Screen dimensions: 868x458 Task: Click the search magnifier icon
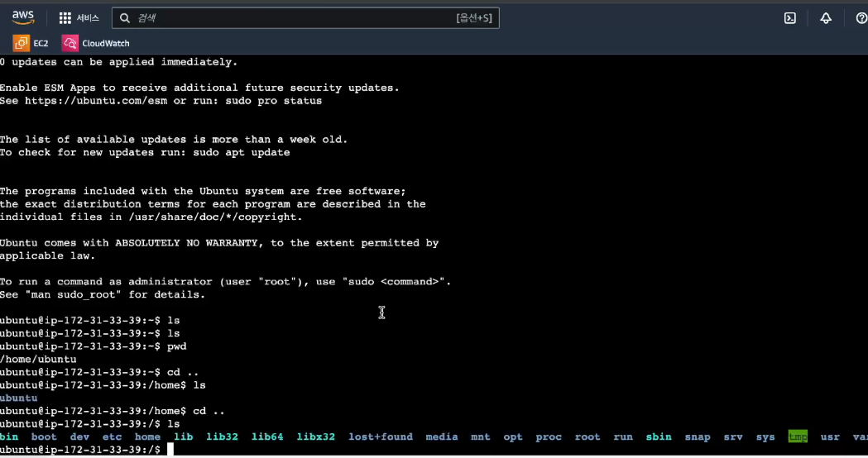click(x=125, y=18)
